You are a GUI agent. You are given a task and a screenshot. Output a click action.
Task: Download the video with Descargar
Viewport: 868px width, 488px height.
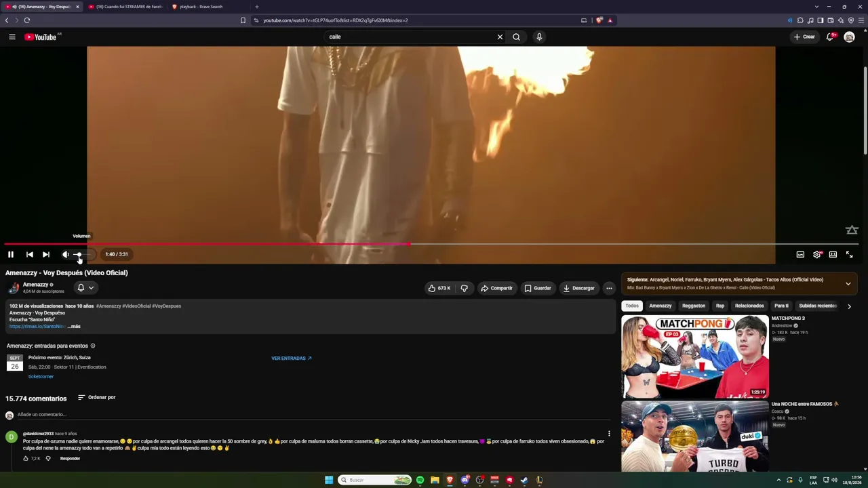(x=578, y=288)
